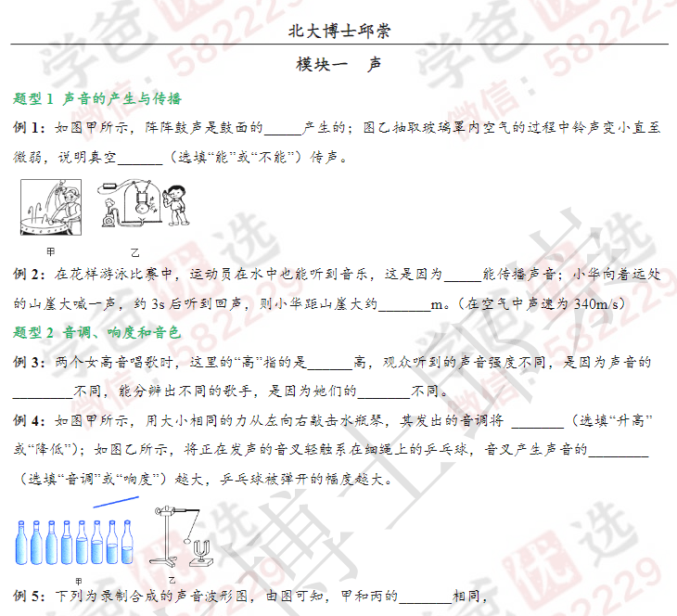The image size is (677, 616).
Task: Click the blank before 能传播声音
Action: 463,275
